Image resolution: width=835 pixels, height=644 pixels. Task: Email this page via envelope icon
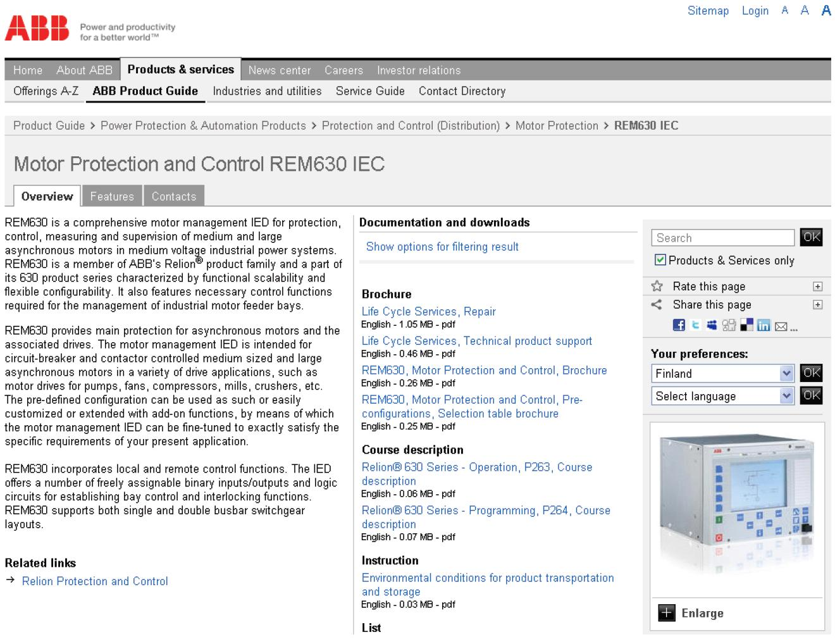(x=781, y=326)
